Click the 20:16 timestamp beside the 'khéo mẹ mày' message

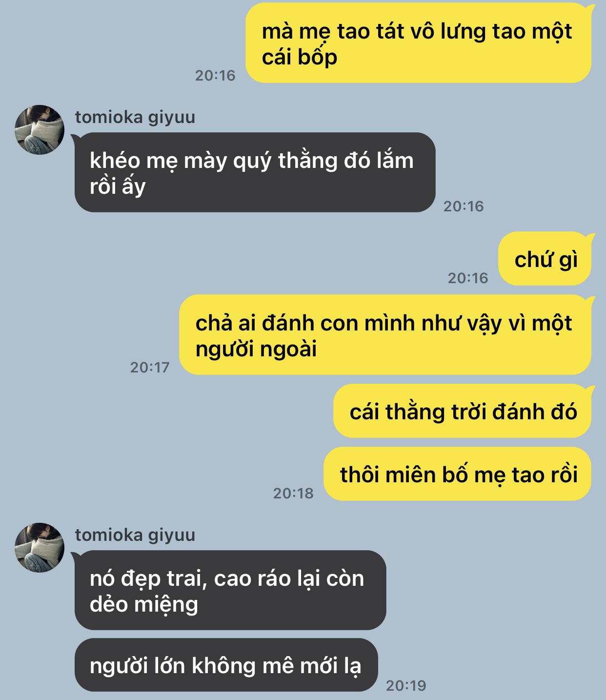tap(464, 206)
